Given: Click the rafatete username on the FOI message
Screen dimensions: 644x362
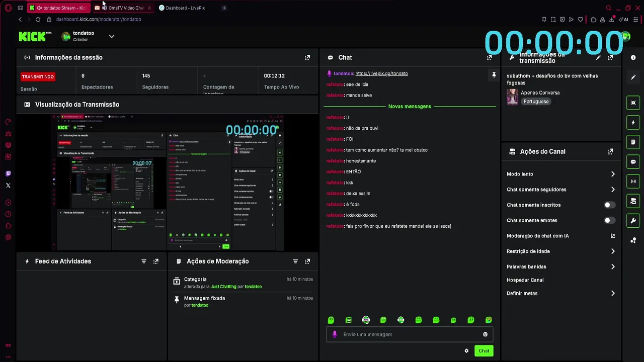Looking at the screenshot, I should (x=335, y=139).
